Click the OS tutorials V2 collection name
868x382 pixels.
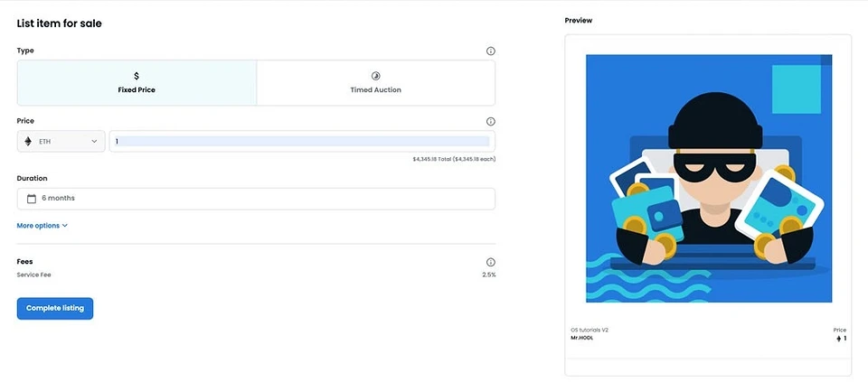(589, 330)
